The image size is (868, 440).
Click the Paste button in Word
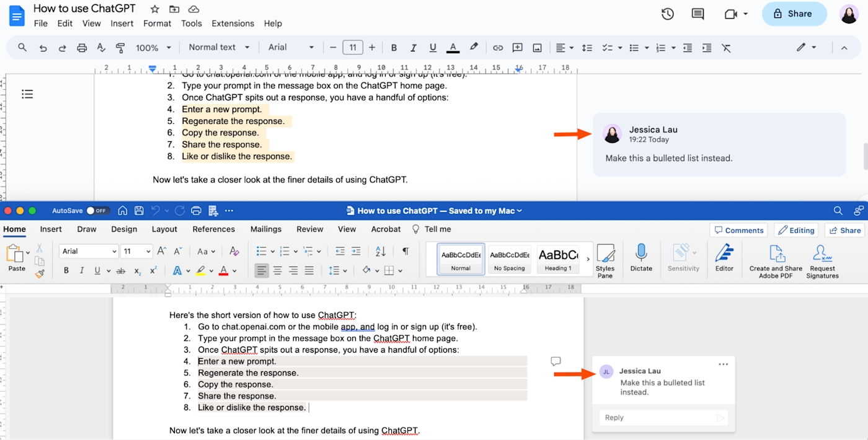pos(17,259)
